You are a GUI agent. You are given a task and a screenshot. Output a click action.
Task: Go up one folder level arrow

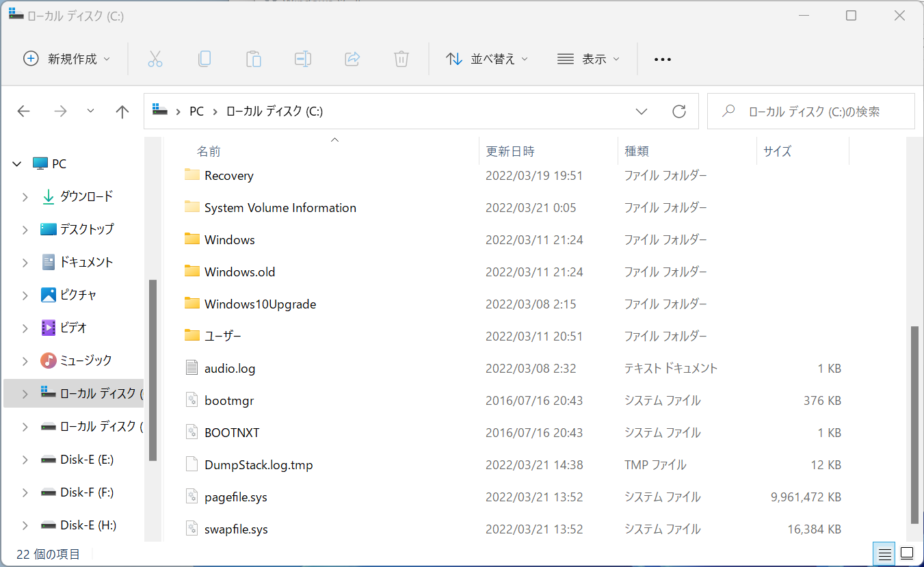[122, 111]
